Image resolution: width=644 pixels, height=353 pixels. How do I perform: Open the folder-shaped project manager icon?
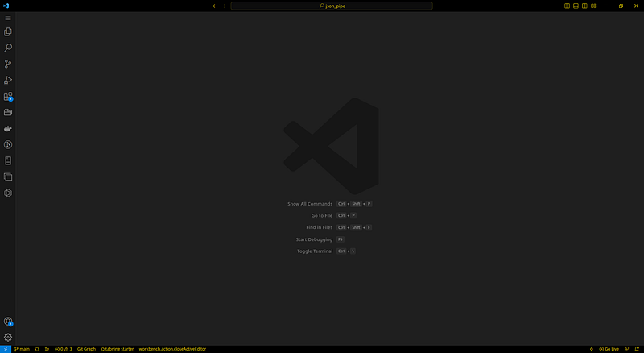click(x=8, y=112)
